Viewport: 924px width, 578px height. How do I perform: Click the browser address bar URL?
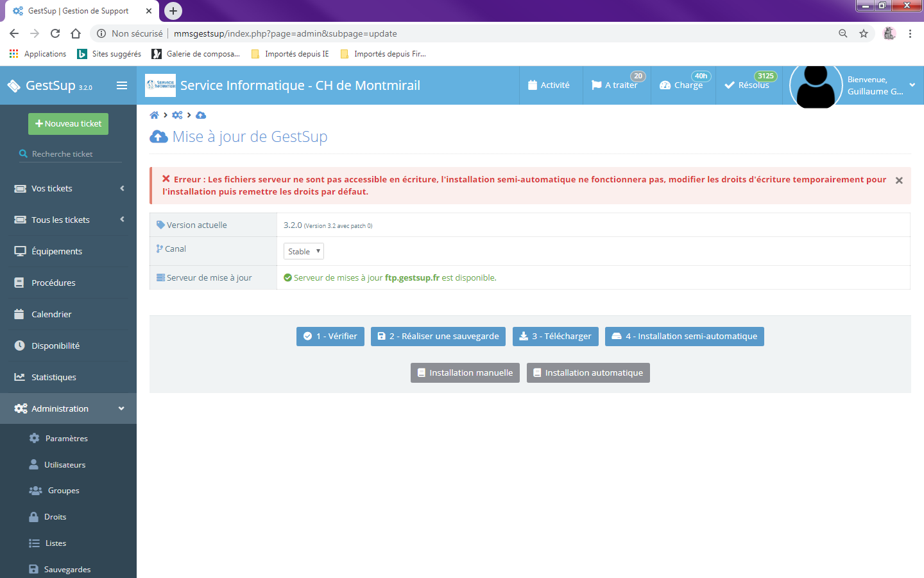pos(286,33)
